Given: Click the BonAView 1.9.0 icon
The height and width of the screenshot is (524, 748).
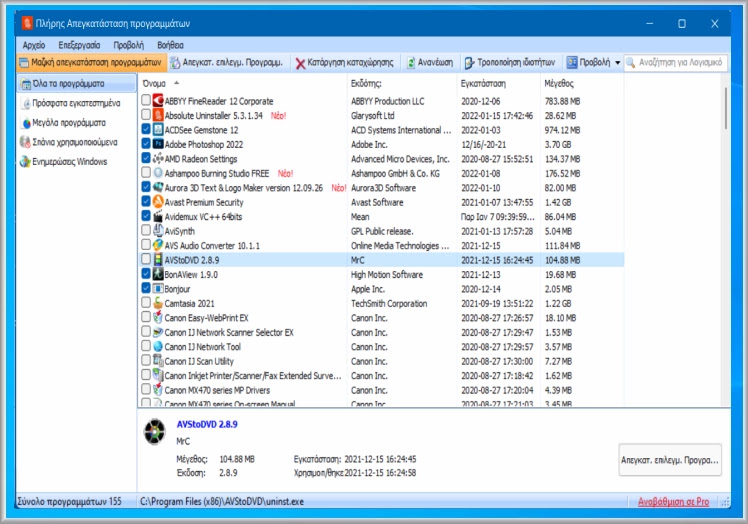Looking at the screenshot, I should pyautogui.click(x=158, y=274).
